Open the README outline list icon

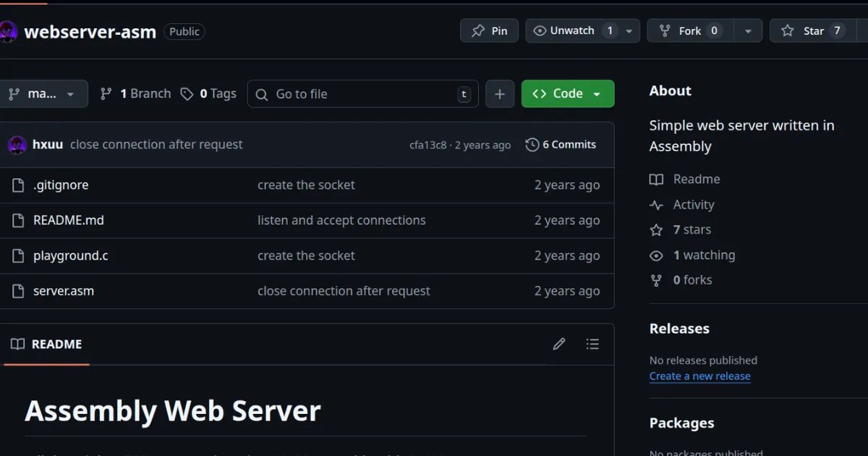[x=592, y=344]
